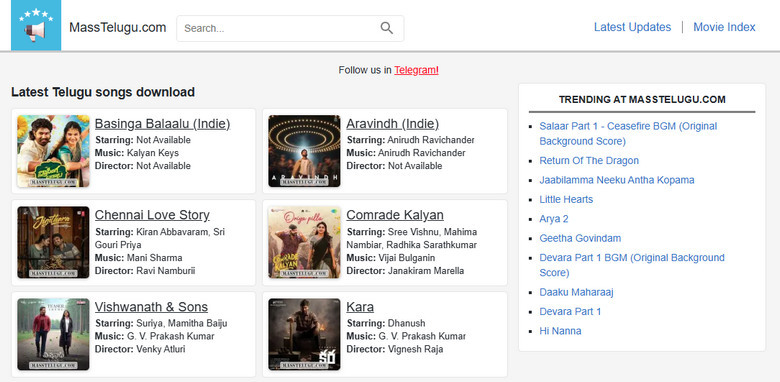Click 'Music: G. V. Prakash Kumar' in Kara card
The width and height of the screenshot is (780, 382).
[406, 336]
